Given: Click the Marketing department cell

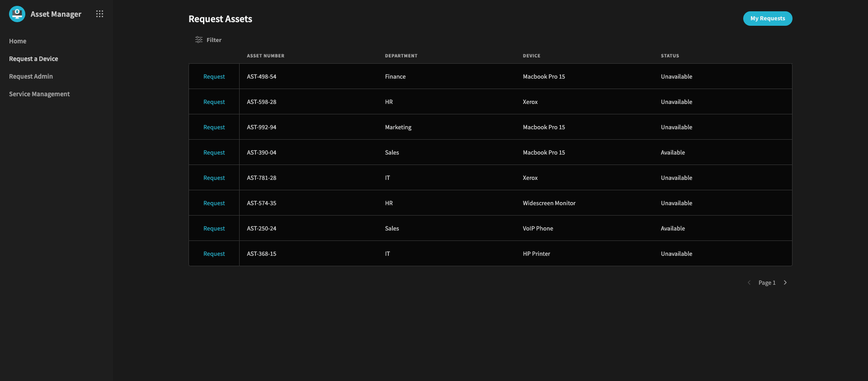Looking at the screenshot, I should (x=398, y=127).
